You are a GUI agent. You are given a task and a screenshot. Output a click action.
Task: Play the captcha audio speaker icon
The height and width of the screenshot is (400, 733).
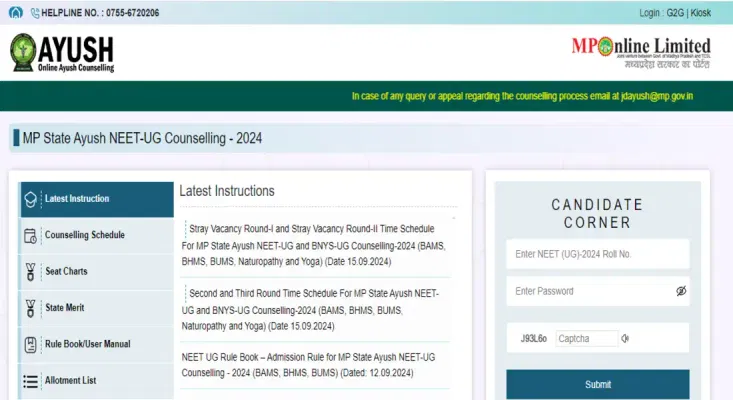625,338
